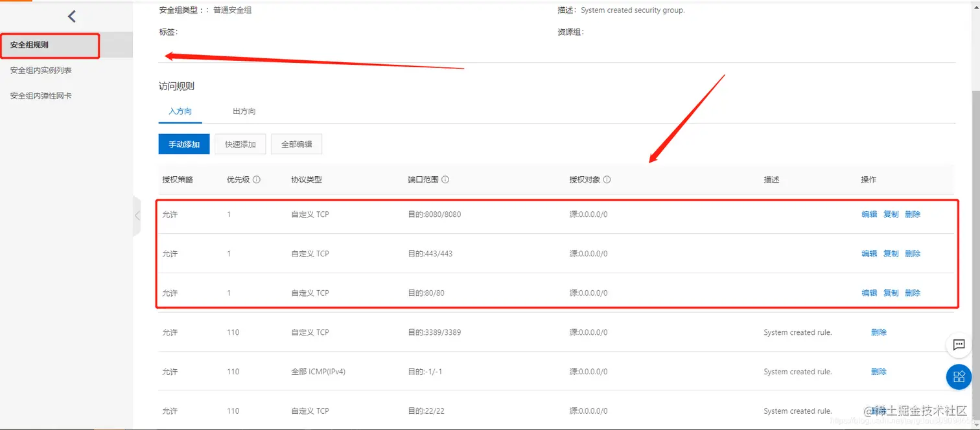Switch to the 入方向 tab
This screenshot has width=980, height=430.
pyautogui.click(x=180, y=111)
